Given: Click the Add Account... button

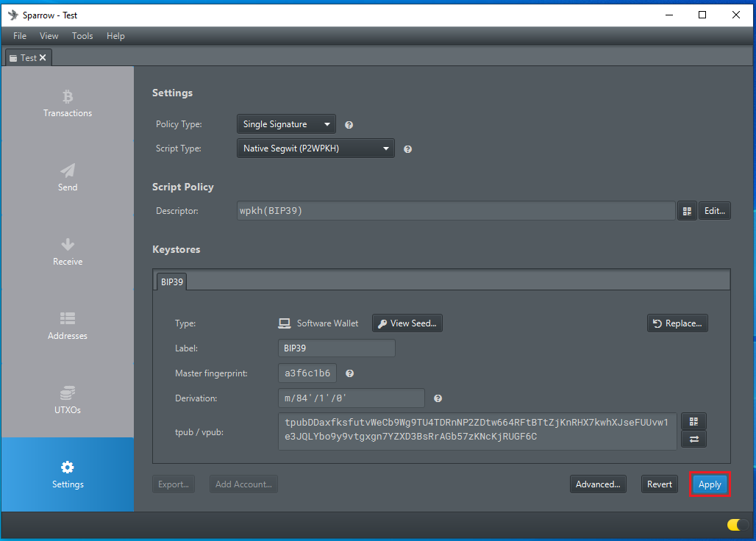Looking at the screenshot, I should (243, 484).
